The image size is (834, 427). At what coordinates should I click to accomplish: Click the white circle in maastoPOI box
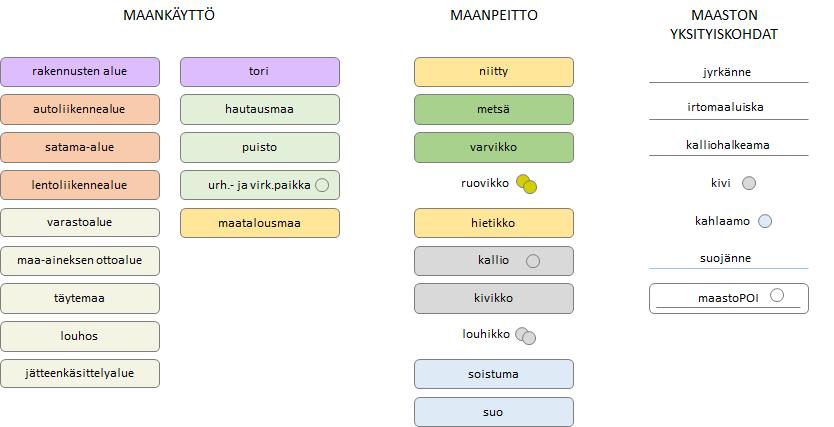pyautogui.click(x=777, y=295)
